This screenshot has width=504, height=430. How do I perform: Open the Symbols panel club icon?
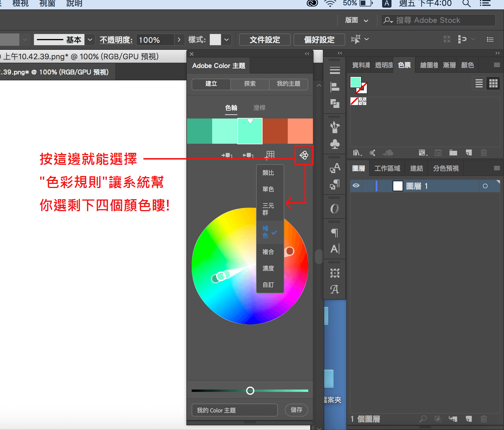[335, 144]
